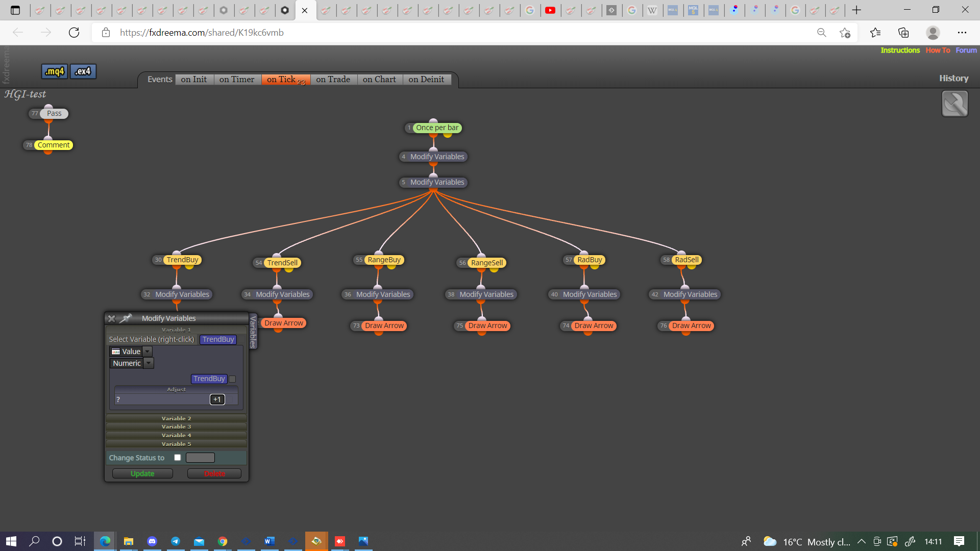
Task: Switch to the on Trade event tab
Action: [x=333, y=80]
